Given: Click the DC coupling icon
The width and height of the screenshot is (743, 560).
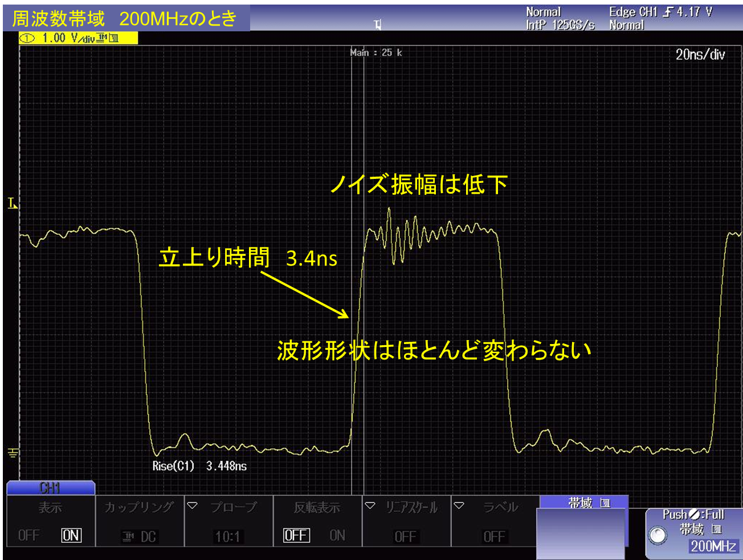Looking at the screenshot, I should (x=129, y=536).
